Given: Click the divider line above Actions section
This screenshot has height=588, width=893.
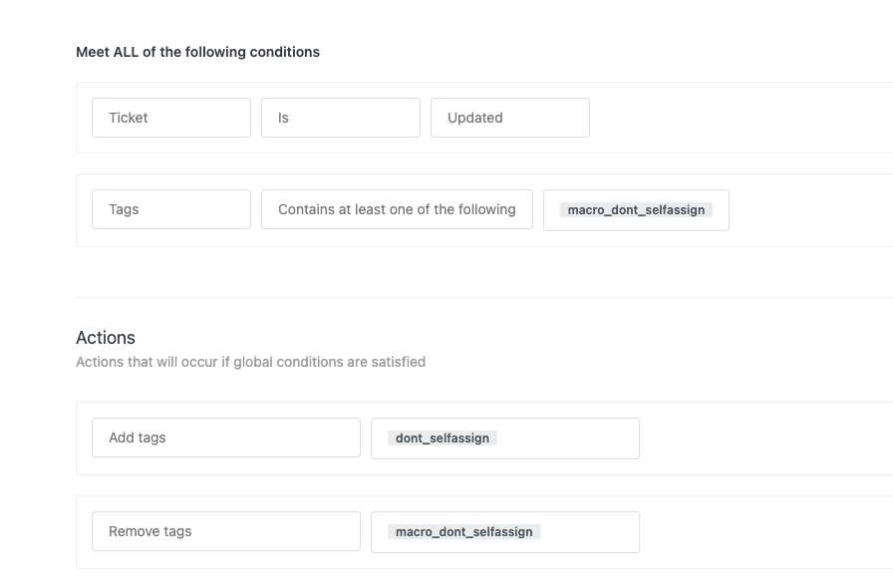Looking at the screenshot, I should click(478, 297).
